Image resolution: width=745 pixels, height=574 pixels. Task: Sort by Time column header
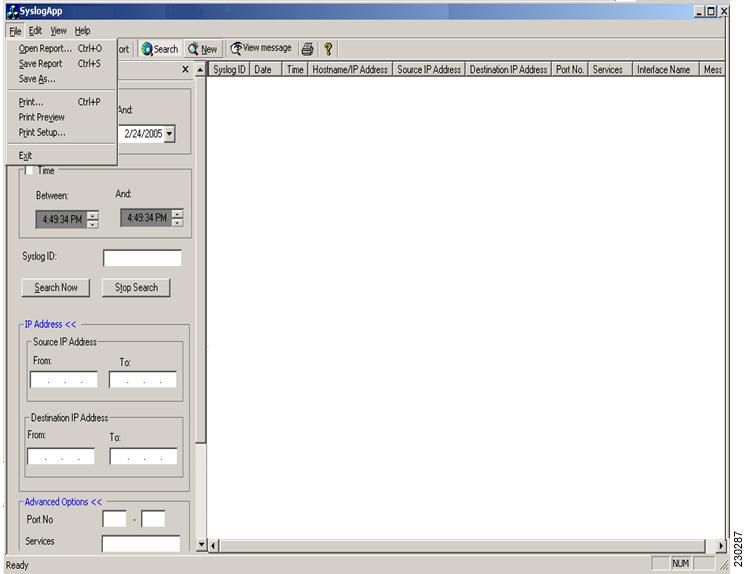[295, 69]
